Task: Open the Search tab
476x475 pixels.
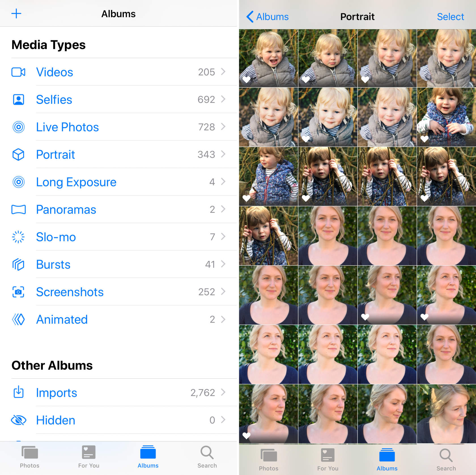Action: tap(207, 456)
